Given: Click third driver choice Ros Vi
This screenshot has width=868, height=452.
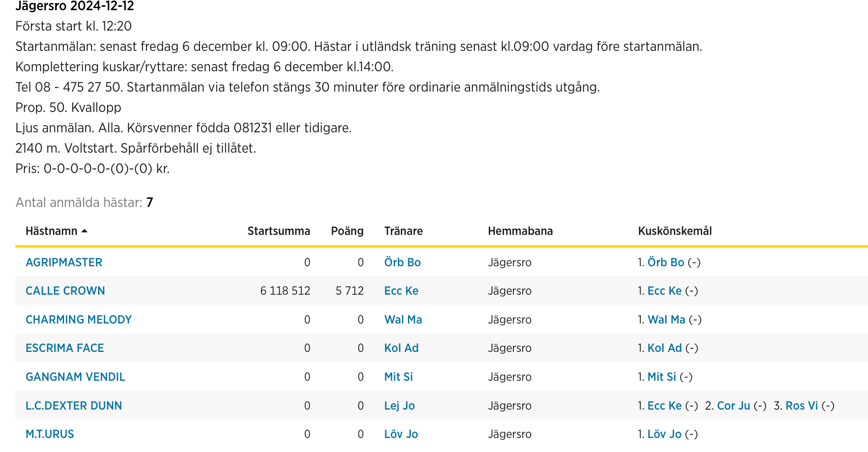Looking at the screenshot, I should tap(802, 406).
